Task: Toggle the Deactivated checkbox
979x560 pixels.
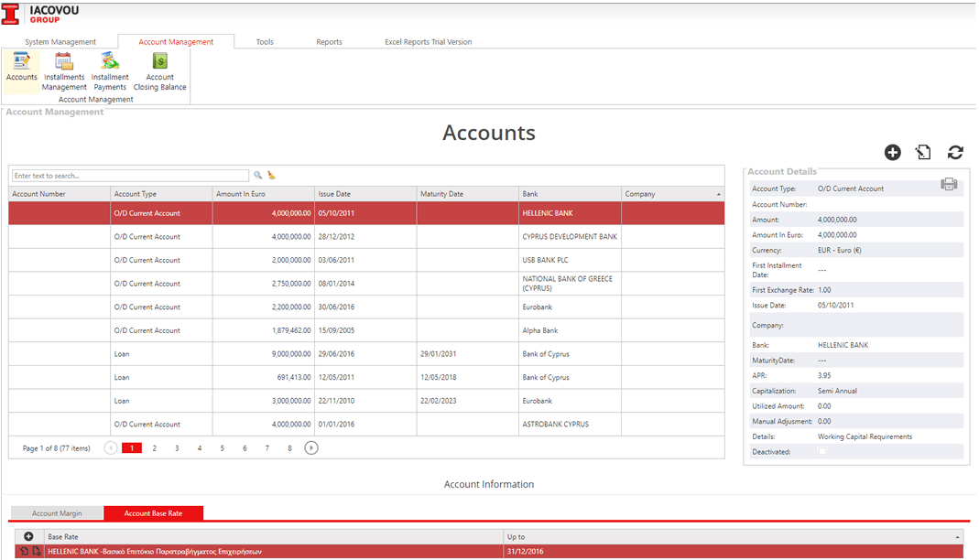Action: pyautogui.click(x=821, y=452)
